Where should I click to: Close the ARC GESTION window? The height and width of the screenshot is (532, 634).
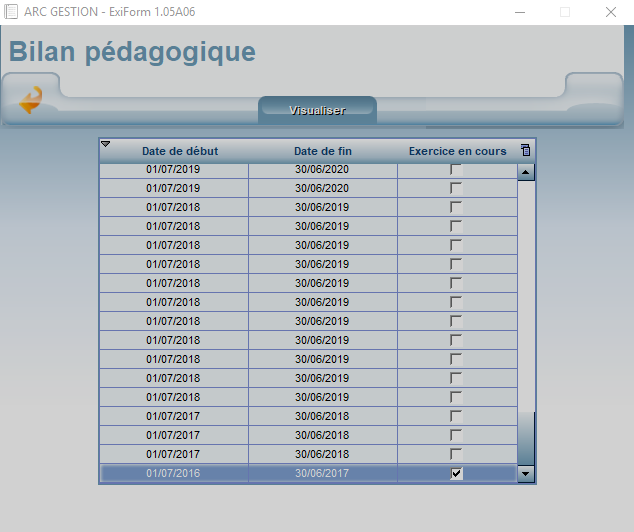610,12
